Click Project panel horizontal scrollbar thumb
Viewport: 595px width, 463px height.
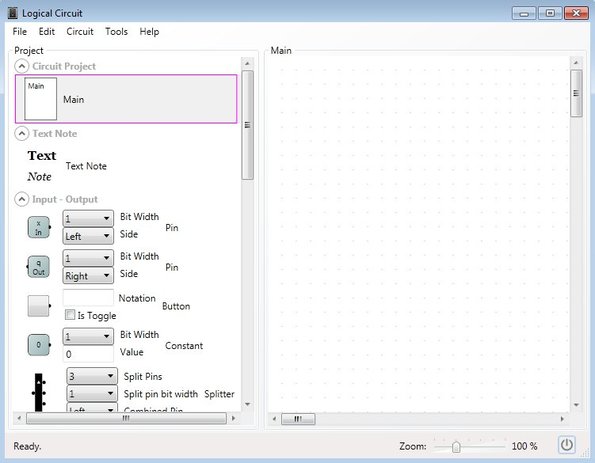click(126, 418)
